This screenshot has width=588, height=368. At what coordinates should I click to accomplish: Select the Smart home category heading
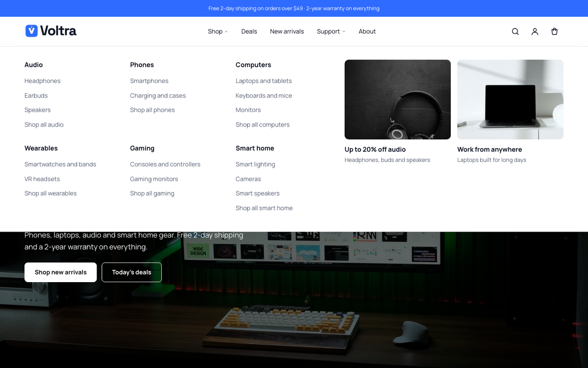click(255, 148)
